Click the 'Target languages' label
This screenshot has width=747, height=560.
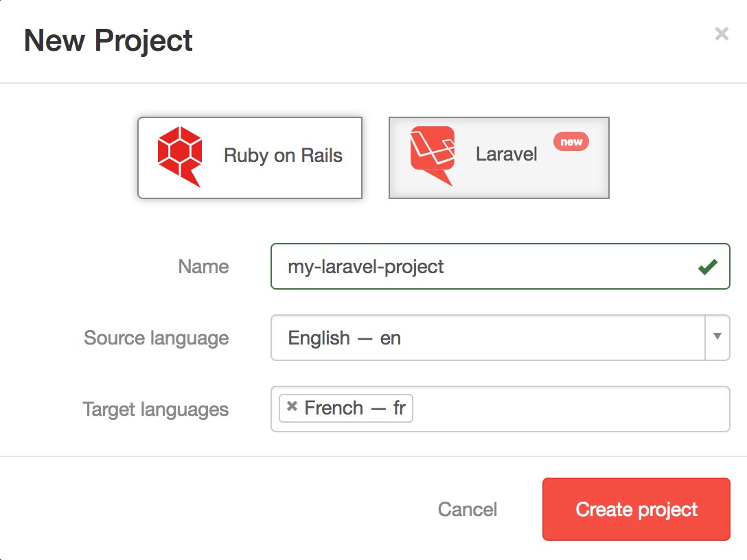tap(156, 410)
